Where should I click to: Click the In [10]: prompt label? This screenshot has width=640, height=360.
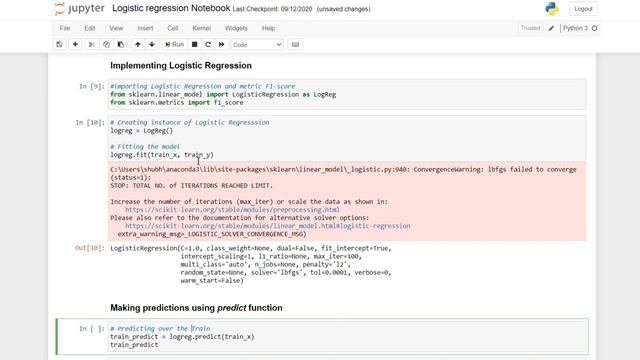pyautogui.click(x=90, y=122)
